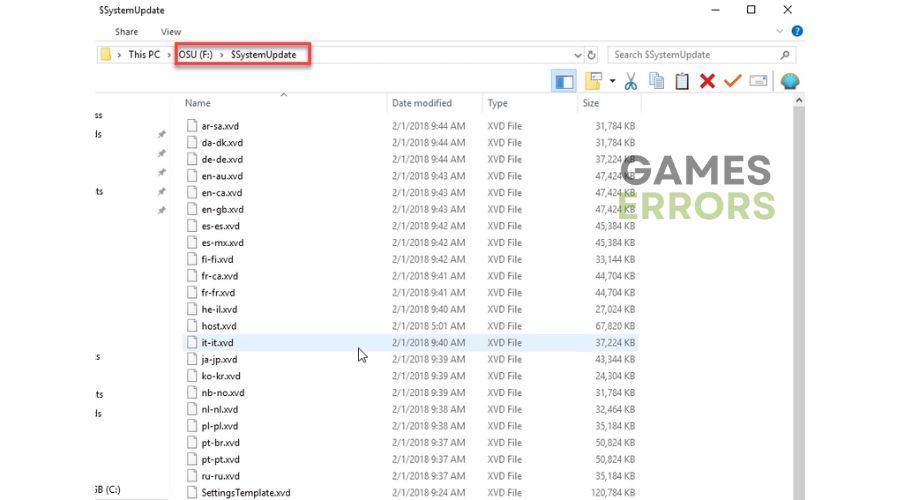Select the host.xvd file
Viewport: 900px width, 500px height.
219,326
